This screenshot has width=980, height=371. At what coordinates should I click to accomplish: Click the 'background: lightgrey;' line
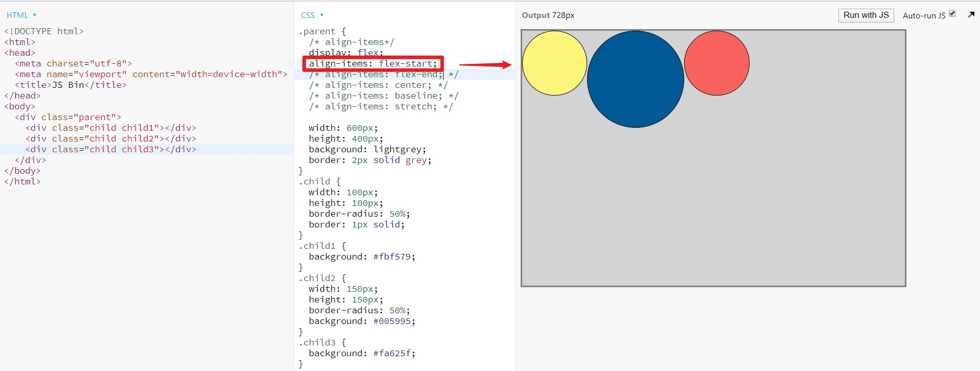tap(367, 149)
